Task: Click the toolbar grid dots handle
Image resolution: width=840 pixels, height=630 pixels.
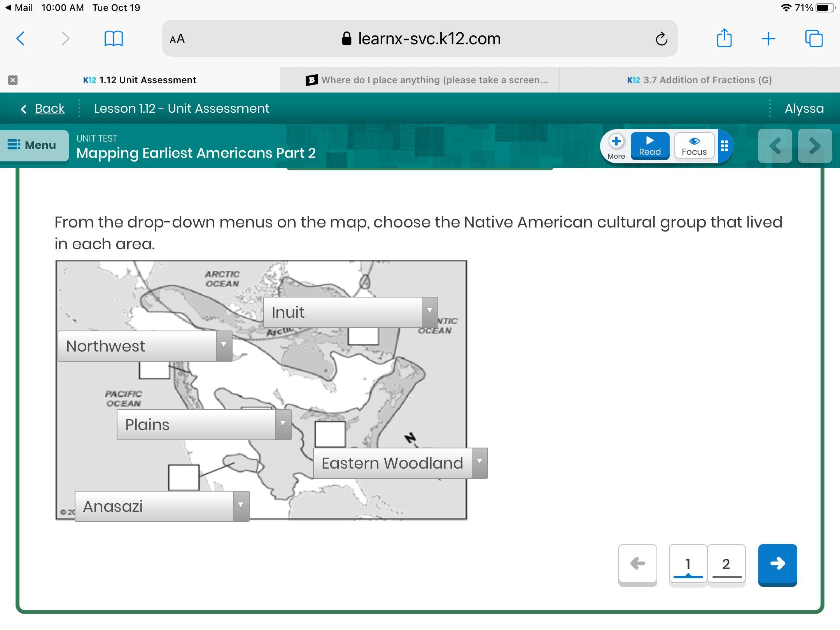Action: tap(724, 146)
